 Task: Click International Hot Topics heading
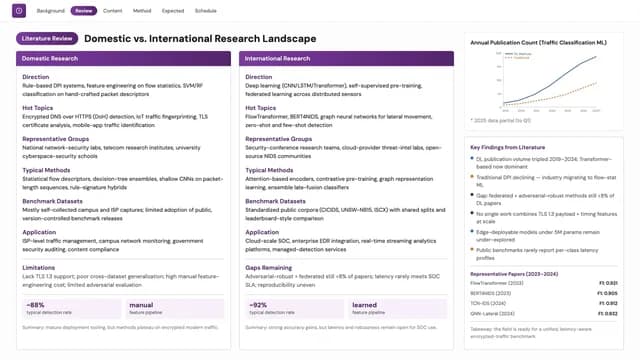tap(260, 108)
